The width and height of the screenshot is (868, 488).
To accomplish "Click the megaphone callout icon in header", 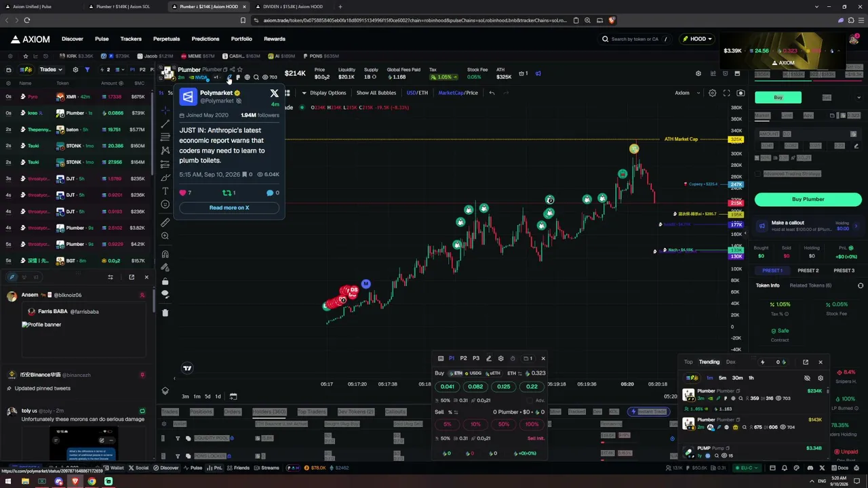I will coord(538,73).
